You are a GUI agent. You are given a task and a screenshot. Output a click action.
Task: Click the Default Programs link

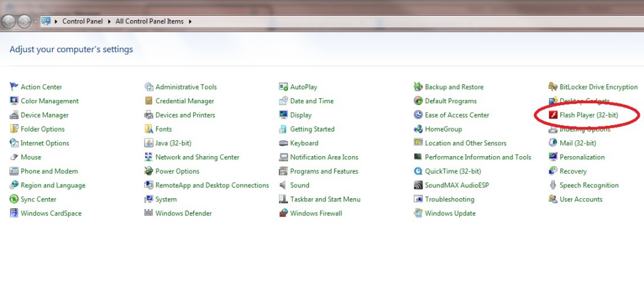[x=450, y=101]
